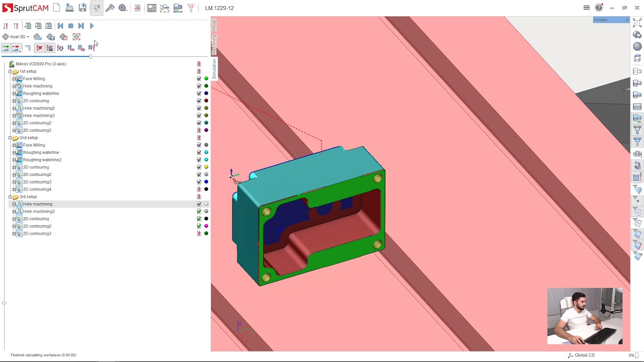Open the CNC machine controller icon
This screenshot has height=362, width=644.
pos(151,8)
